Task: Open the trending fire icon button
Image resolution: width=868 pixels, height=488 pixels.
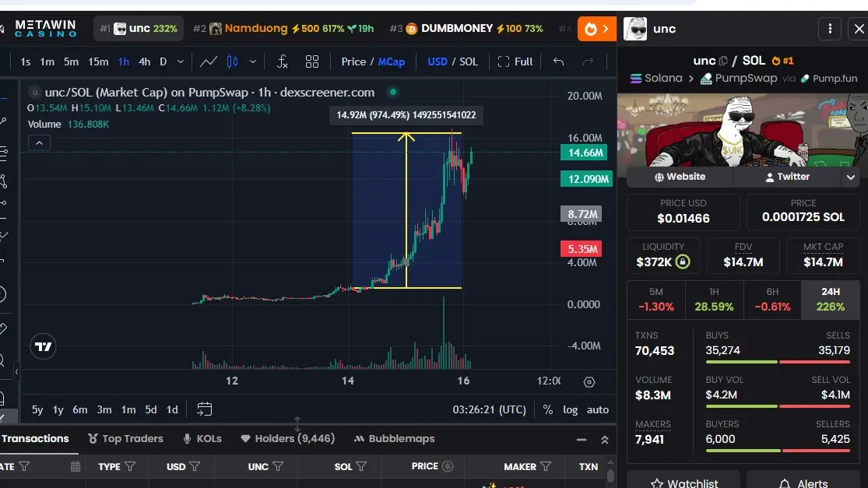Action: point(597,29)
